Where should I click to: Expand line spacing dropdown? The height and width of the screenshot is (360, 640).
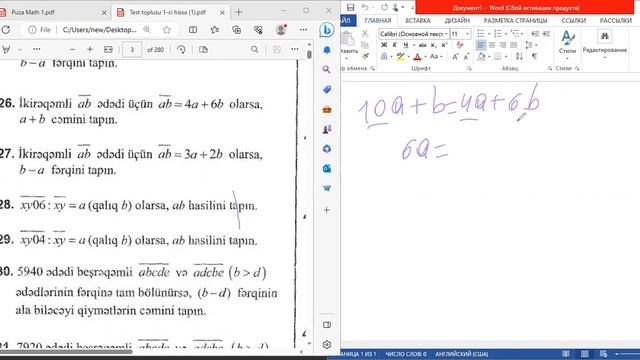[536, 45]
